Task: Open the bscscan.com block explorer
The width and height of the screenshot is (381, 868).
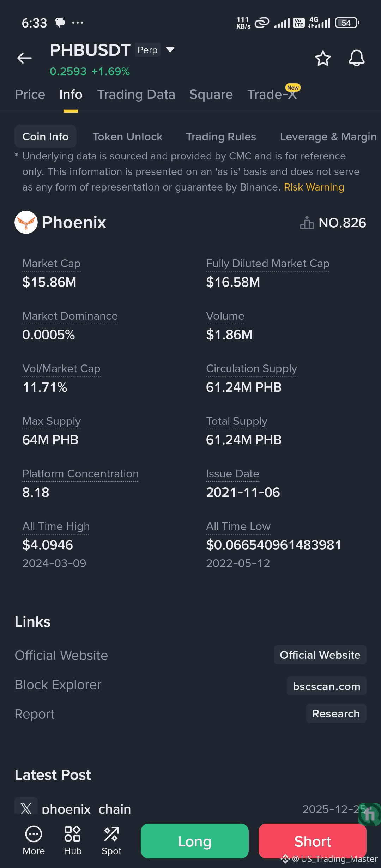Action: tap(326, 686)
